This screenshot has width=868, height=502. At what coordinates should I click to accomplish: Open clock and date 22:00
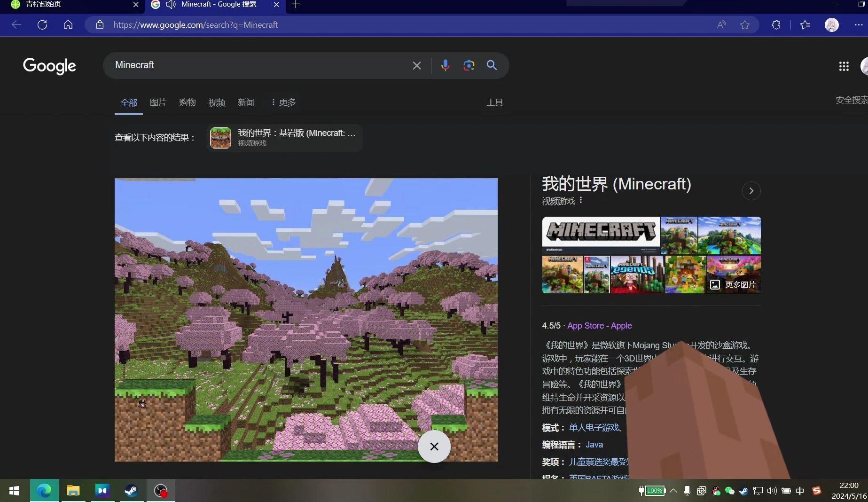pyautogui.click(x=849, y=491)
